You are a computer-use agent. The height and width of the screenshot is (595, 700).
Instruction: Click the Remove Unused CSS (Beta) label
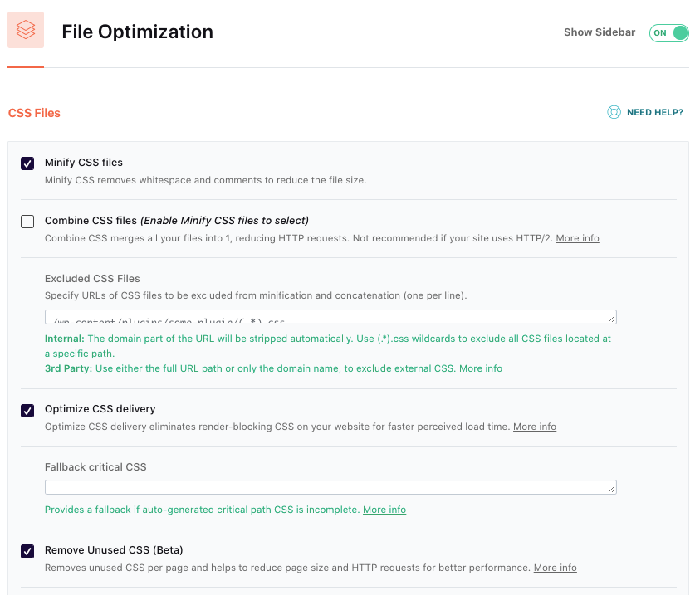click(x=114, y=550)
